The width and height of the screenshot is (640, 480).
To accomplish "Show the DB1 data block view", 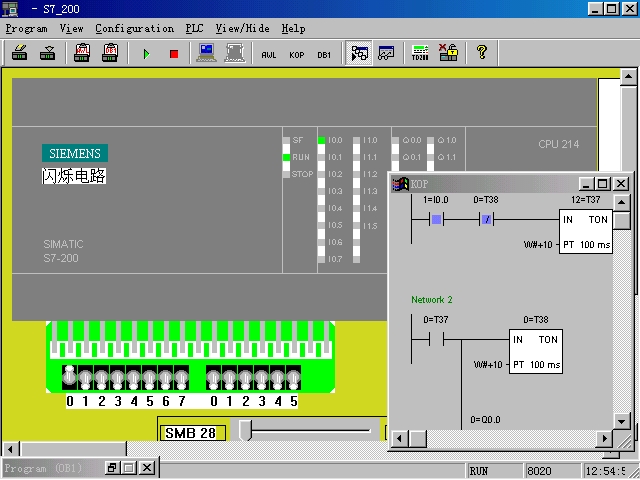I will (x=324, y=55).
